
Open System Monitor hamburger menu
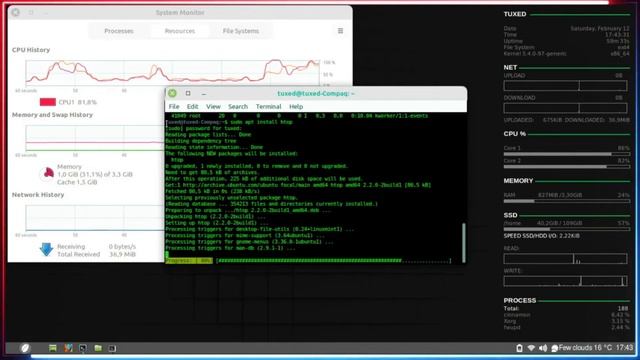click(x=340, y=31)
